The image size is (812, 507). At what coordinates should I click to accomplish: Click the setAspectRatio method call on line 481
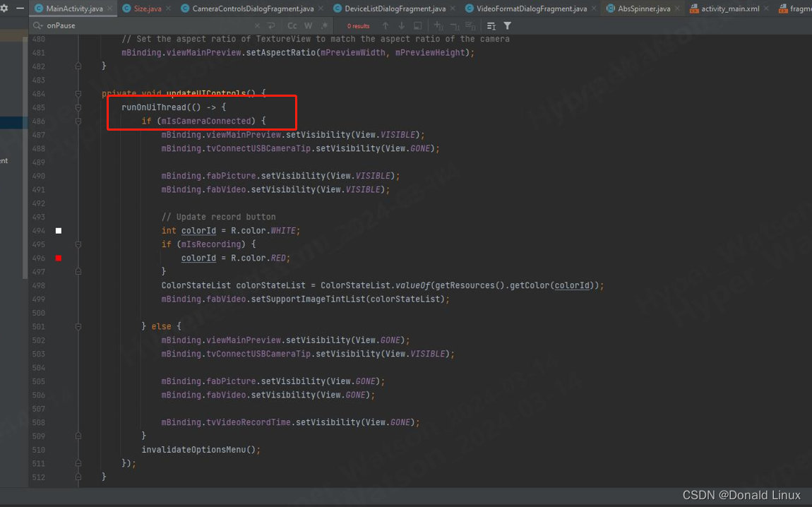pos(280,52)
